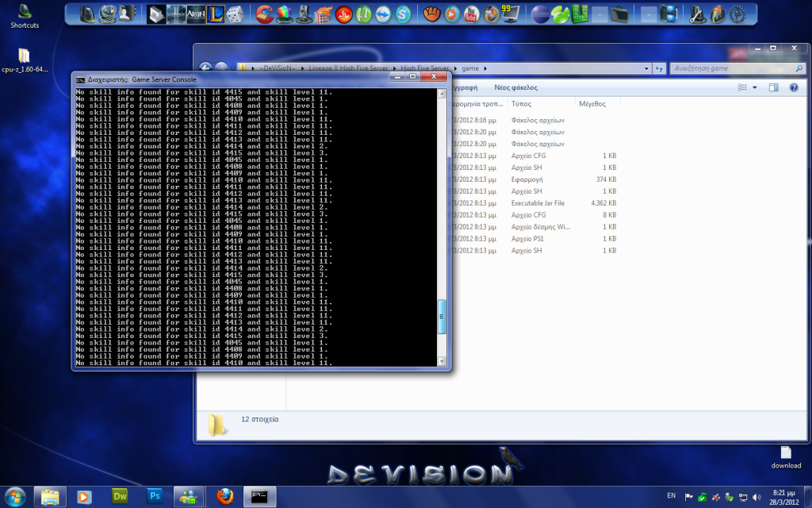Viewport: 812px width, 508px height.
Task: Sort files by the Τύπος column header
Action: point(522,103)
